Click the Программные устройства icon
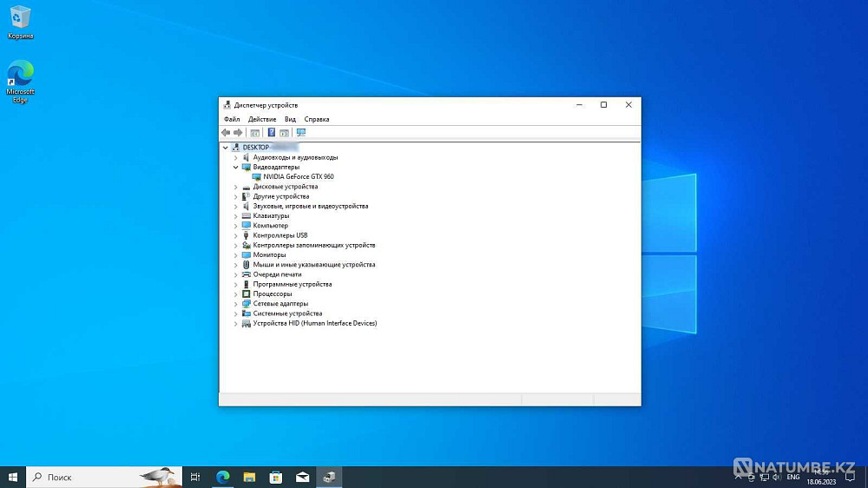The height and width of the screenshot is (488, 868). 247,284
